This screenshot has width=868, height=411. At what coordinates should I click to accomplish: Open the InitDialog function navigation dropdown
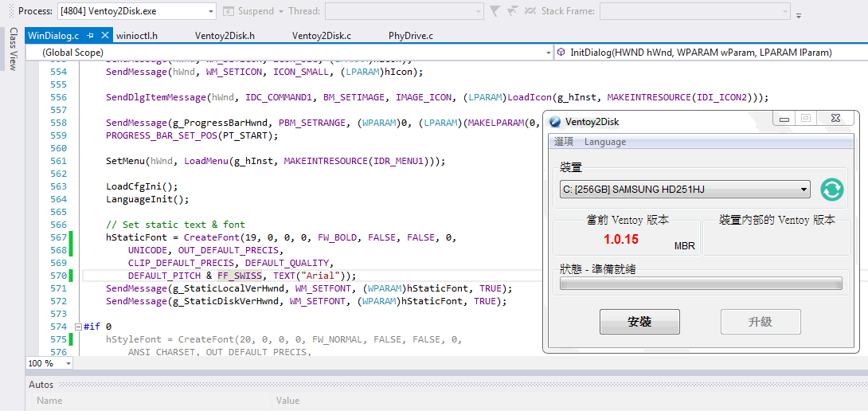(711, 53)
